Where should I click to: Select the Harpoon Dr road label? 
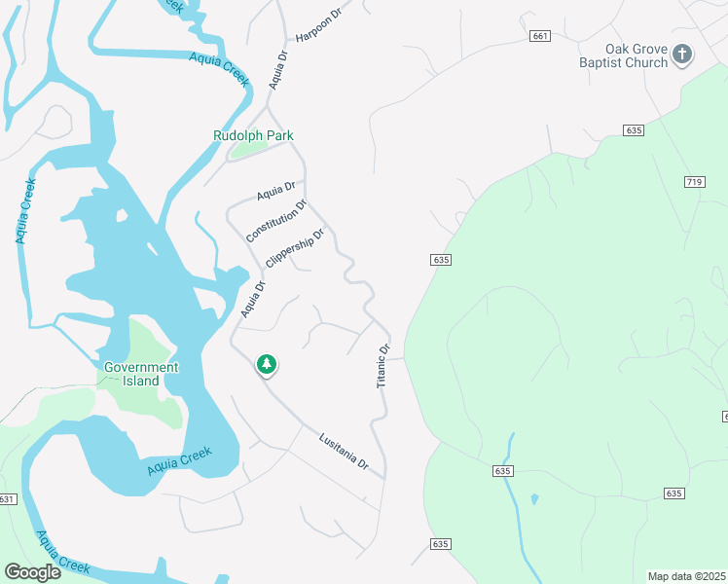pos(319,25)
